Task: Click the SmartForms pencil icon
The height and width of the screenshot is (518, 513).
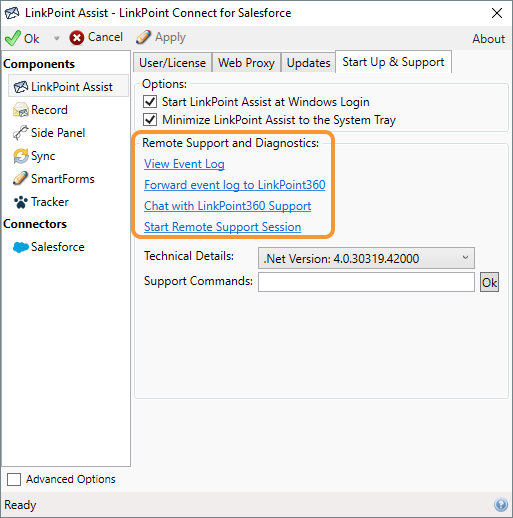Action: [21, 179]
